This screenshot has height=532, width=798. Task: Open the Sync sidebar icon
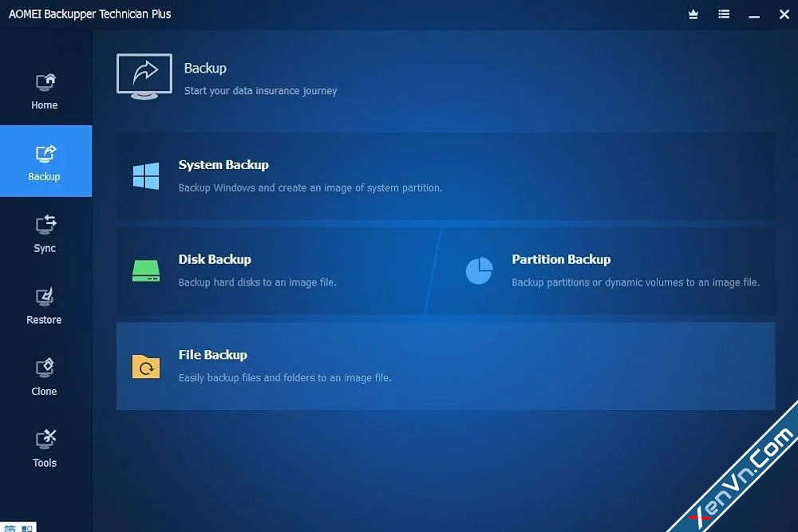tap(45, 225)
